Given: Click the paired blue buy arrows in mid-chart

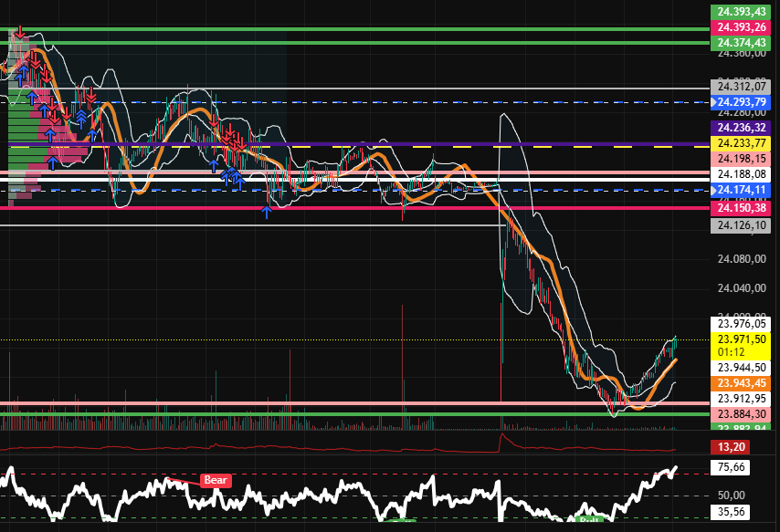Looking at the screenshot, I should pyautogui.click(x=232, y=176).
